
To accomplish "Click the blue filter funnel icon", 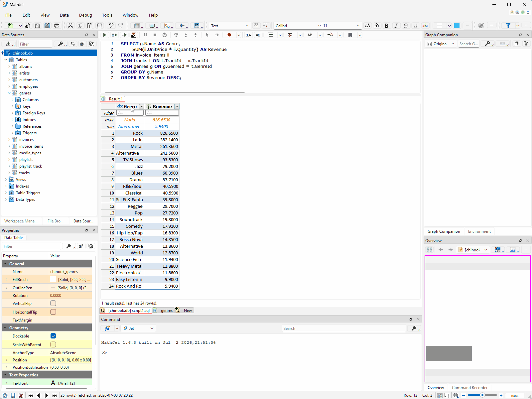I will tap(508, 26).
